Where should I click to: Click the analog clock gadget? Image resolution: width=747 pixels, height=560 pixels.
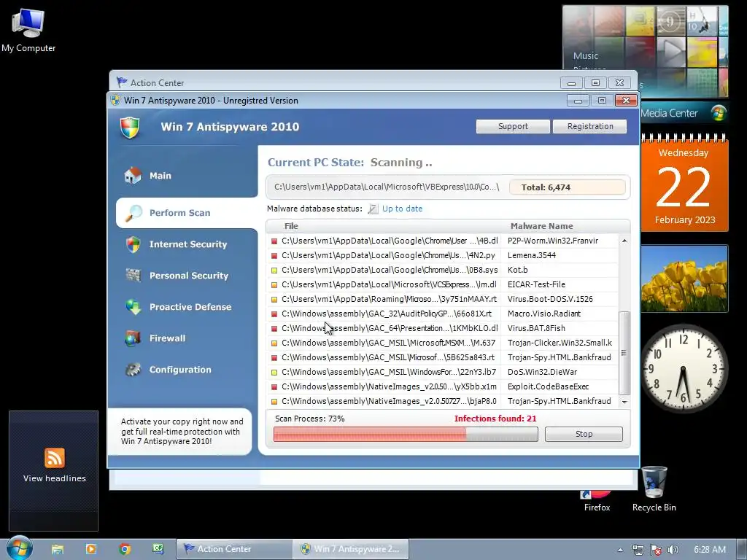pos(684,367)
